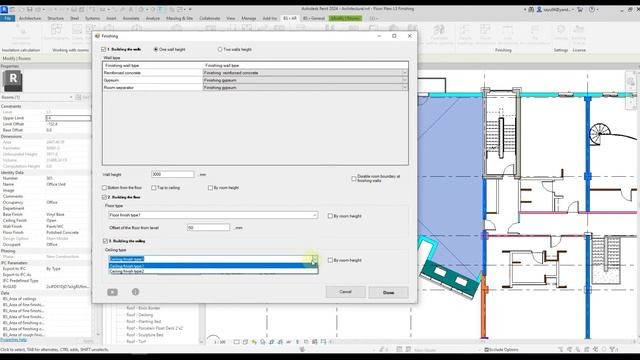Select 'Roof - Sculpture Bed' in project browser

click(145, 335)
